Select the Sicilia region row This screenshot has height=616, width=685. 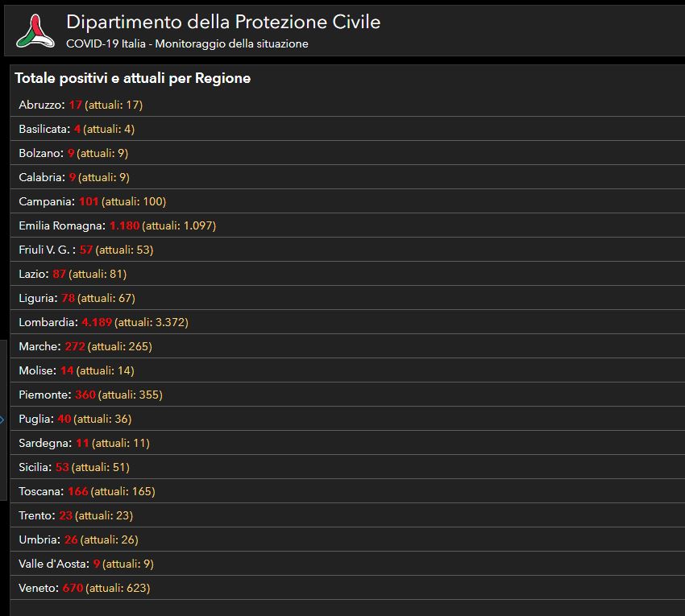pos(347,467)
